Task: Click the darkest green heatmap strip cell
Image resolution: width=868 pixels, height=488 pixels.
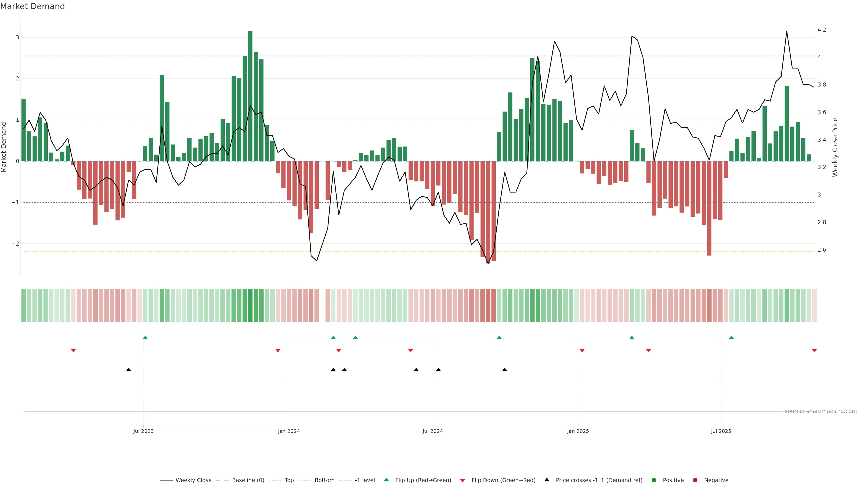Action: 250,305
